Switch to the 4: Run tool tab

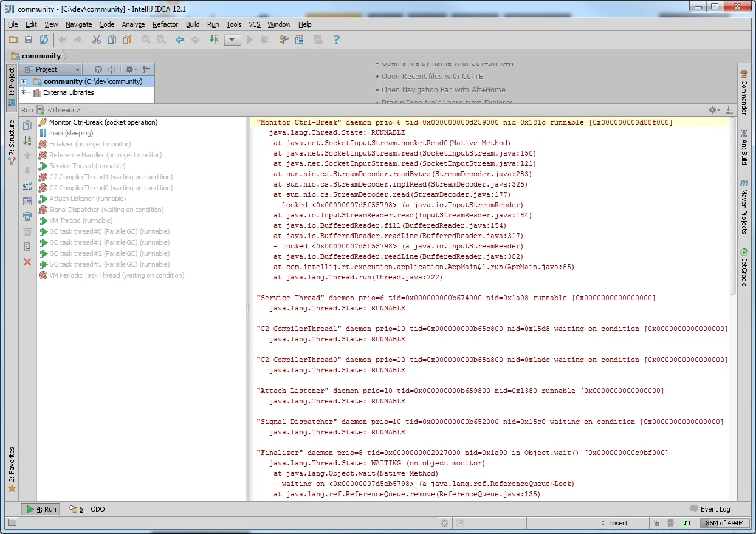click(40, 509)
